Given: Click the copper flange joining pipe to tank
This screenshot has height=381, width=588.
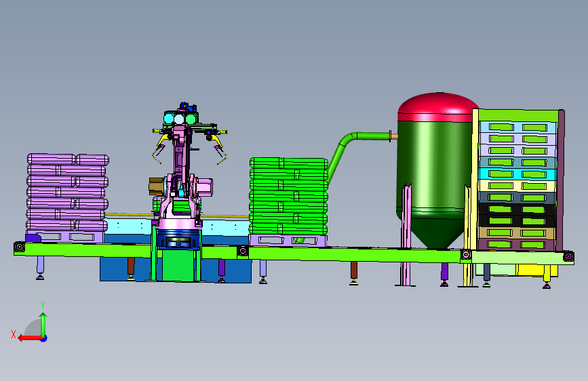Looking at the screenshot, I should click(393, 136).
